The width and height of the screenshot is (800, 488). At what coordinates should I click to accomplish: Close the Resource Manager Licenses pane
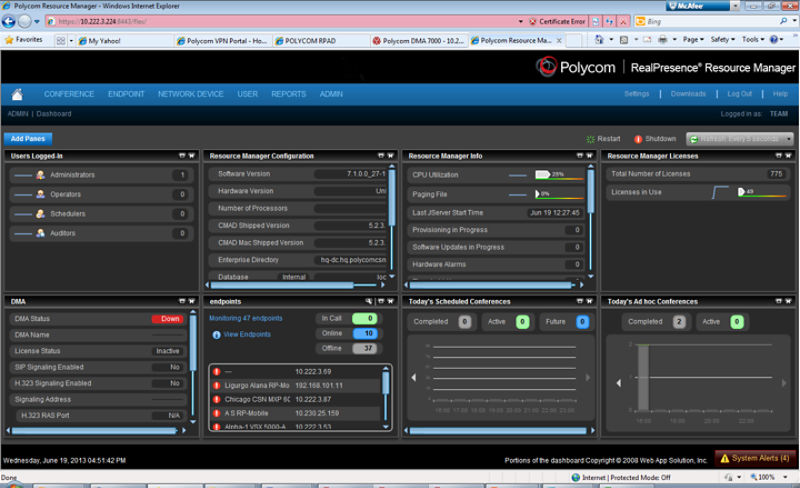point(788,156)
